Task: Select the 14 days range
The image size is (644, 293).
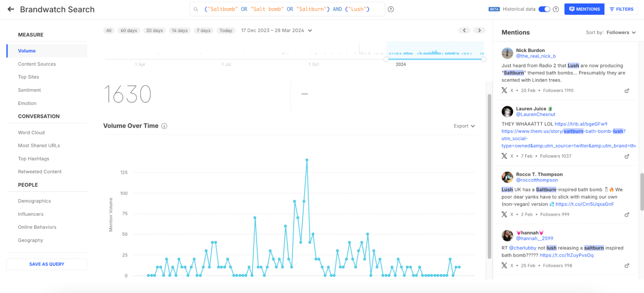Action: click(x=180, y=31)
